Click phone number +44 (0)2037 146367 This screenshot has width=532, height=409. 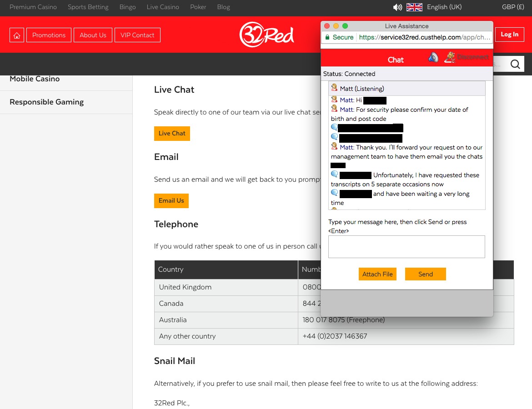(x=335, y=336)
